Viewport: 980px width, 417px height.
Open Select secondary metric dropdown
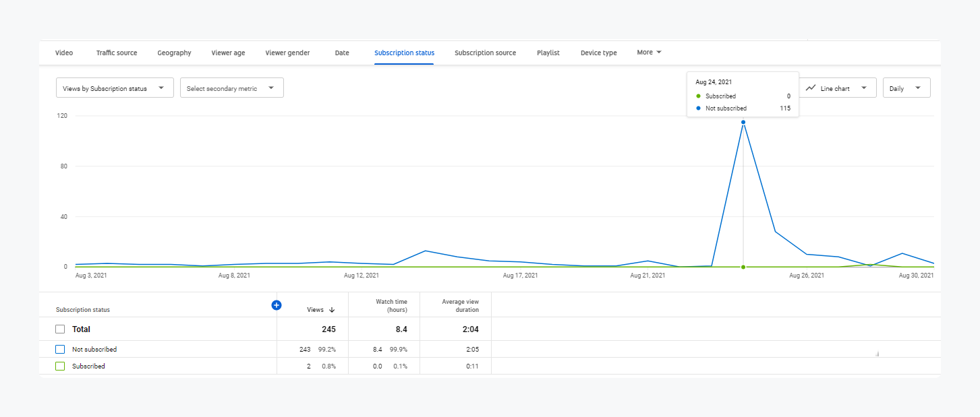pos(231,88)
